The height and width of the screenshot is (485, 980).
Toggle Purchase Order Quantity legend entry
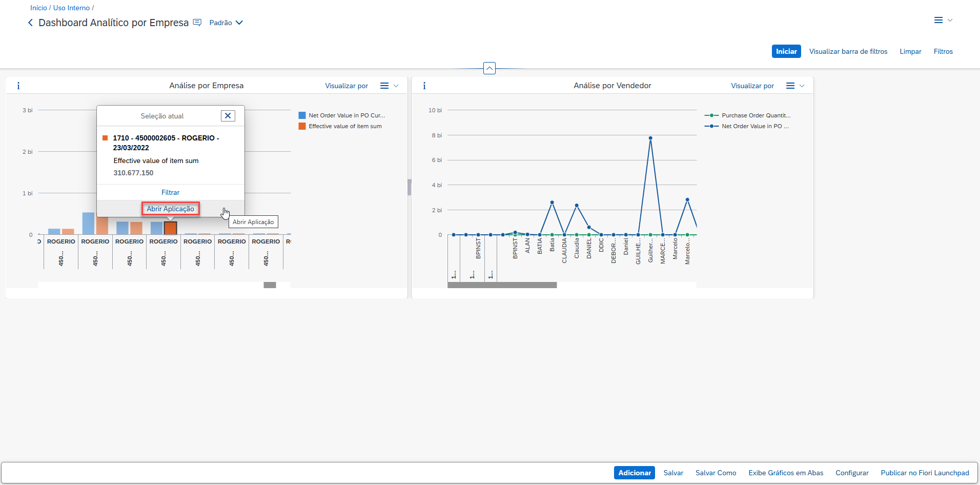point(756,115)
